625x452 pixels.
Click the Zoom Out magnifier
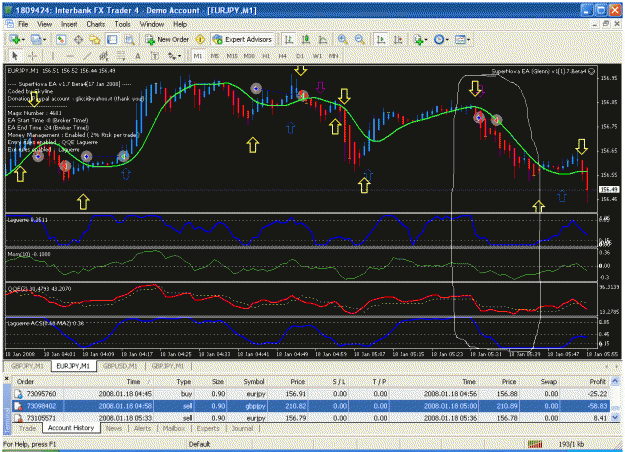tap(360, 39)
